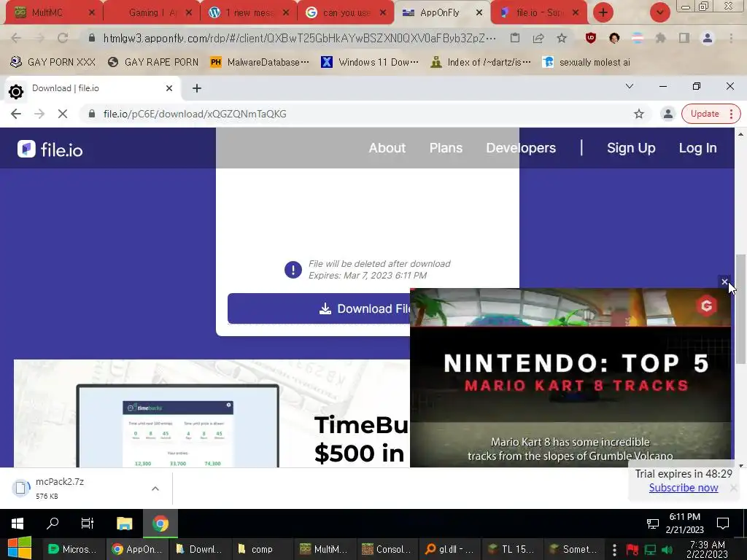Open the red tab search dropdown in the outer browser
The width and height of the screenshot is (747, 560).
659,12
